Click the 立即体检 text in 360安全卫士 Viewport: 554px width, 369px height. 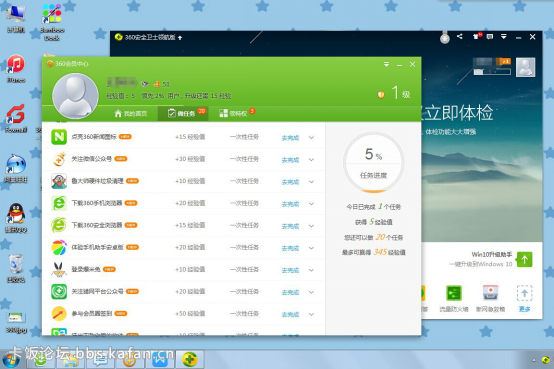(x=459, y=113)
